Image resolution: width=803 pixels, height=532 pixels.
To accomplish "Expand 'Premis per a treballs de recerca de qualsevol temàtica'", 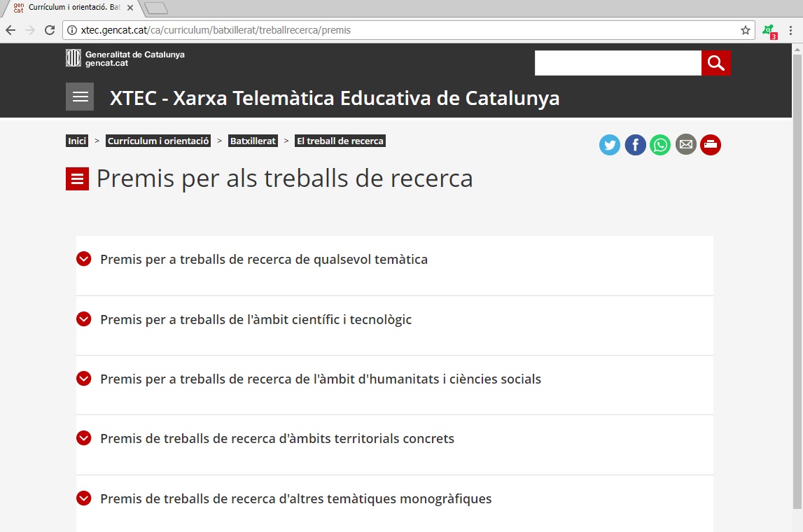I will click(x=263, y=260).
